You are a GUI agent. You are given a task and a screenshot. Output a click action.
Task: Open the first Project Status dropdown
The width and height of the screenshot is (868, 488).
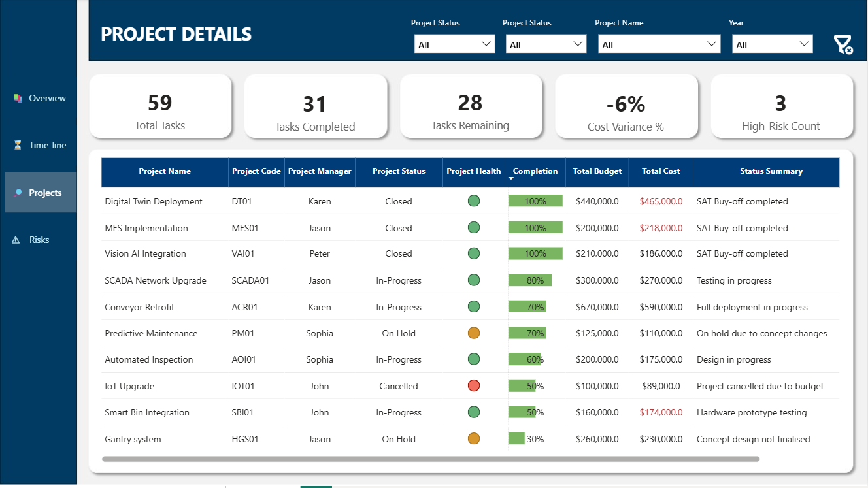pos(454,44)
